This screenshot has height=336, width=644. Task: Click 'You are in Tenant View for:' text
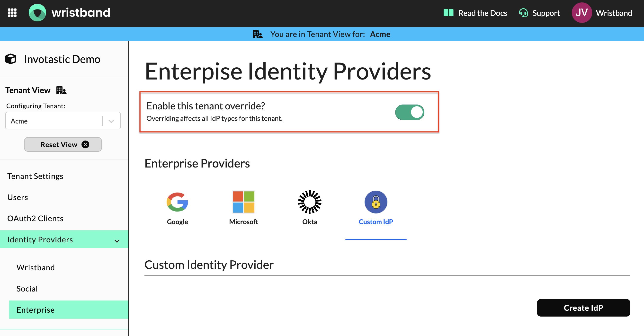coord(317,34)
